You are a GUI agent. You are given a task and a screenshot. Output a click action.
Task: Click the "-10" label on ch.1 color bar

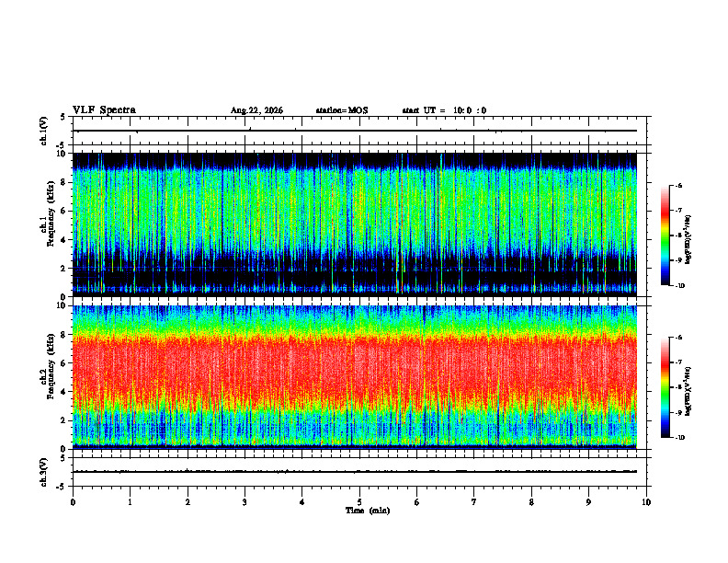(680, 286)
